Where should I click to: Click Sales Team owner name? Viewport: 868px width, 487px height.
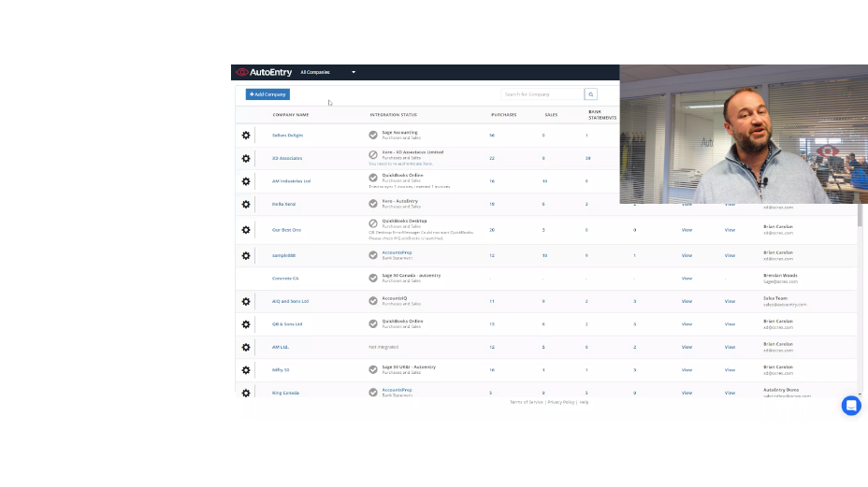click(775, 298)
